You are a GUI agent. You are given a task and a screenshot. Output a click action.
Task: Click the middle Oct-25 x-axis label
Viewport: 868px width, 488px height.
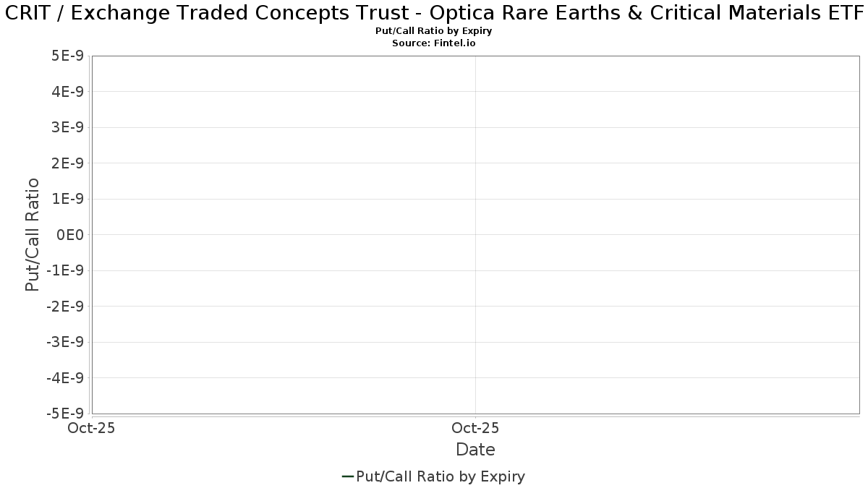(x=475, y=429)
